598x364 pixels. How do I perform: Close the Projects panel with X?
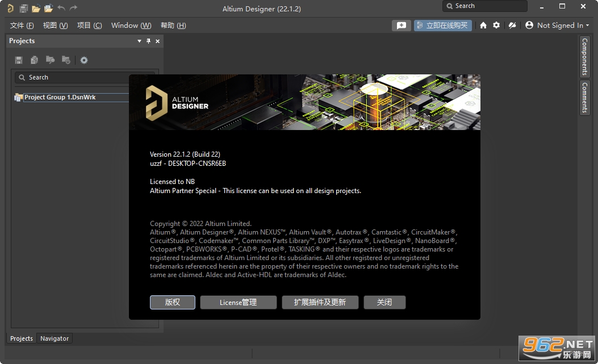pyautogui.click(x=157, y=41)
